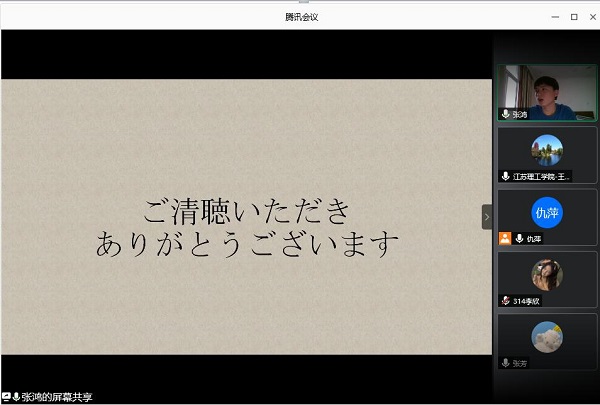
Task: Click the microphone icon before 张鸿的屏幕共享
Action: (x=16, y=397)
